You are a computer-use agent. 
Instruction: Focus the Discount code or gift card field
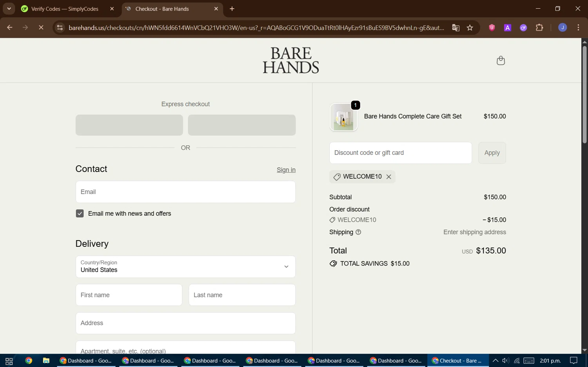[x=401, y=153]
